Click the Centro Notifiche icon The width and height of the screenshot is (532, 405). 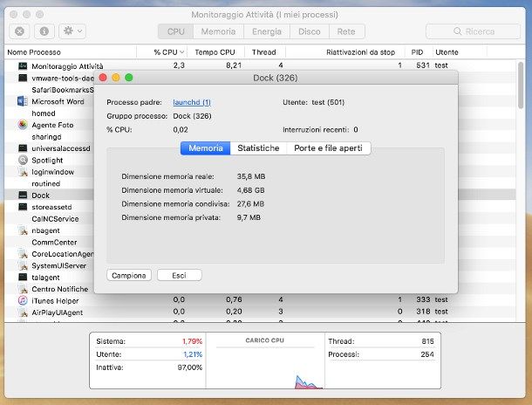click(x=23, y=289)
